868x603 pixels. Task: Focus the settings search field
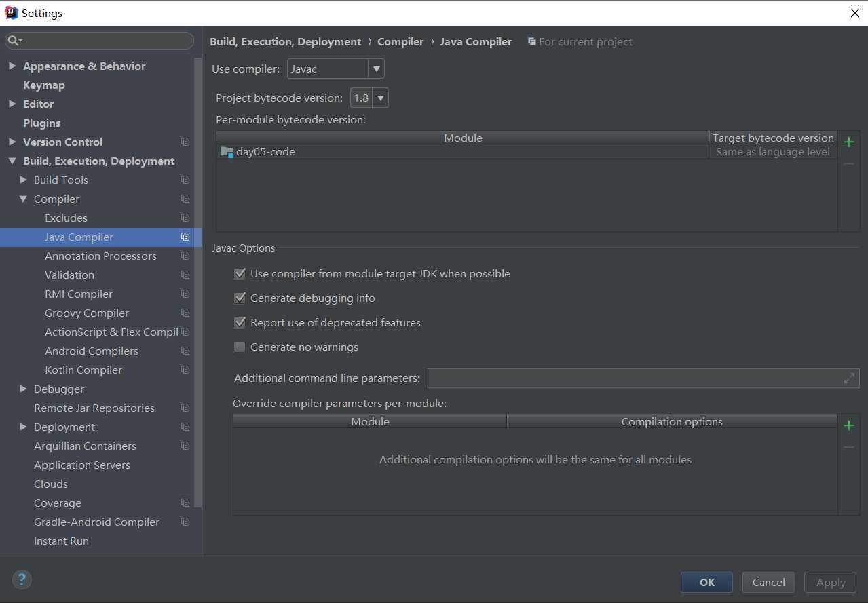pyautogui.click(x=100, y=41)
